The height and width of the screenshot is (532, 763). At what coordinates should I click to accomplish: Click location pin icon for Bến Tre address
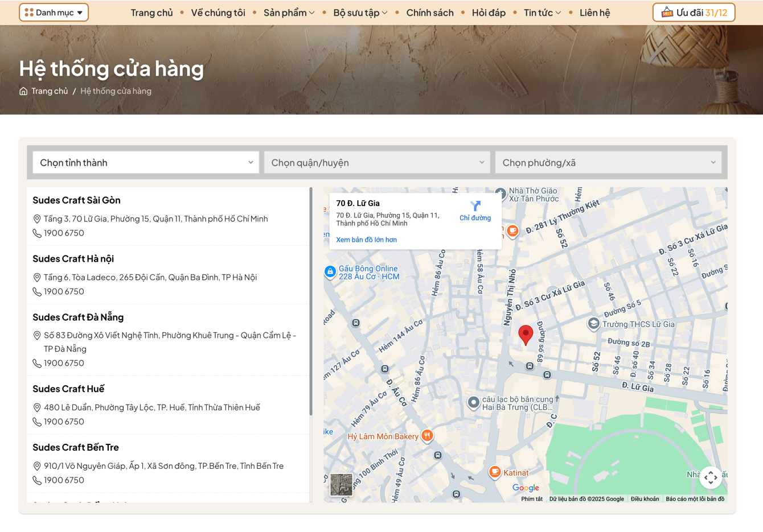tap(37, 467)
